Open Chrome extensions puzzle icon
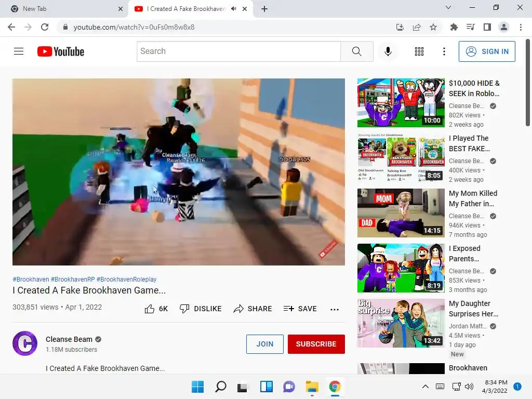 [454, 27]
